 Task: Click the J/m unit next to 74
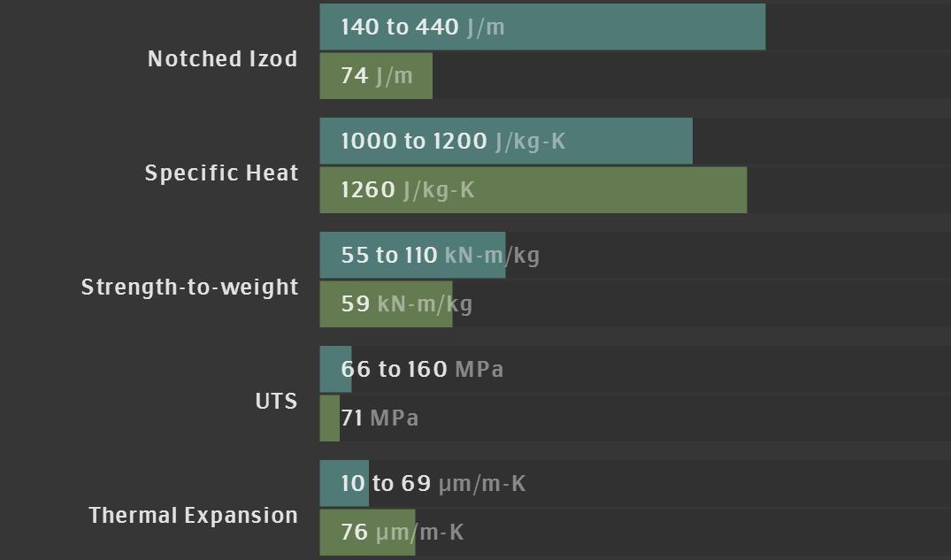[395, 76]
